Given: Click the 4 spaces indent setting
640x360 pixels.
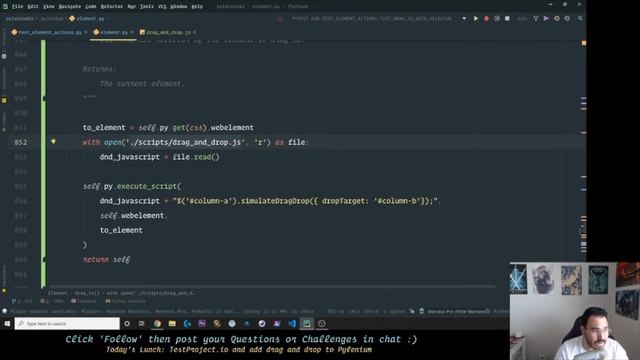Looking at the screenshot, I should (x=393, y=311).
